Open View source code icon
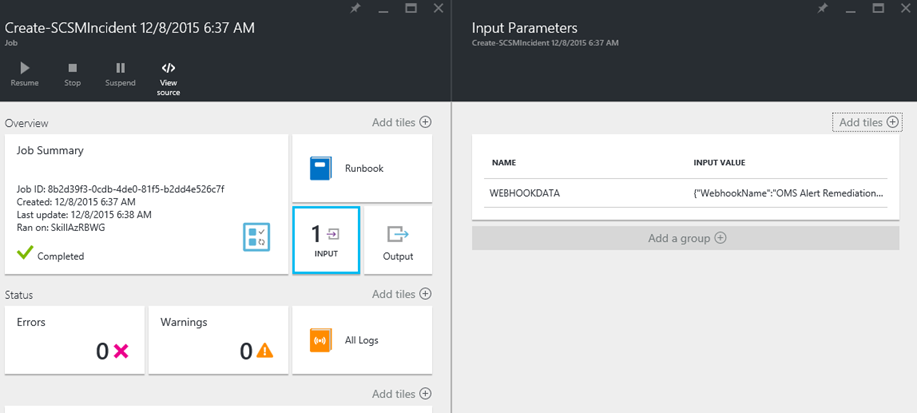The width and height of the screenshot is (917, 413). (168, 68)
